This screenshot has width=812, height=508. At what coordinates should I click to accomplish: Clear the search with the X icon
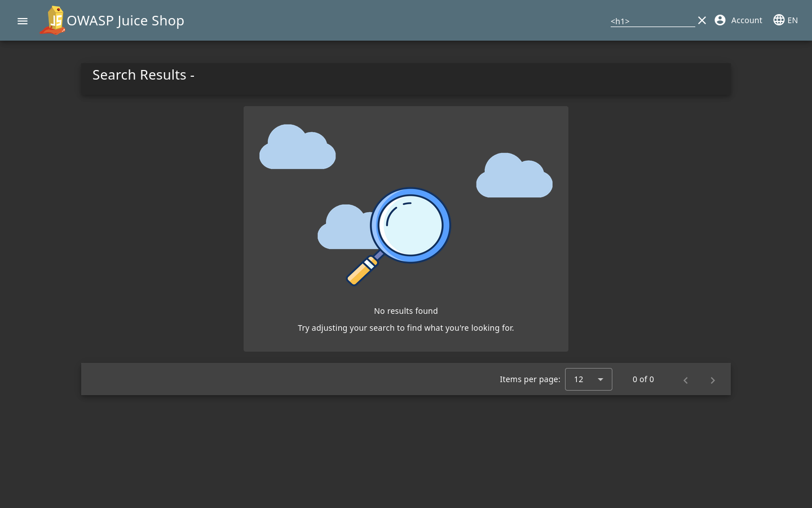click(x=702, y=20)
